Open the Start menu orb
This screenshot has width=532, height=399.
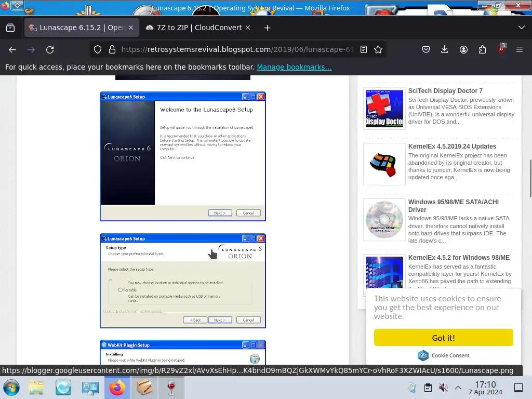point(11,388)
